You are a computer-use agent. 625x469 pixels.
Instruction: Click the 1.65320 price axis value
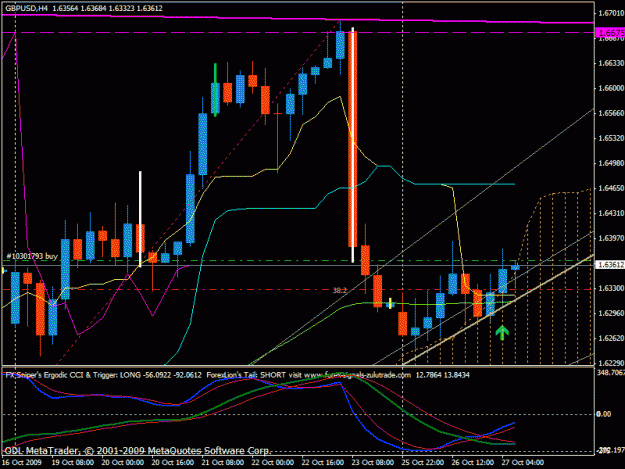(x=611, y=138)
